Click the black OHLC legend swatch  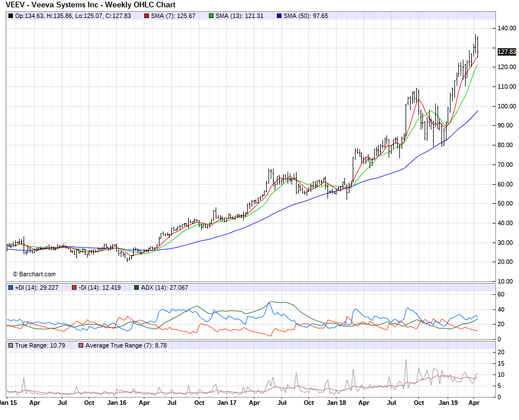pos(11,16)
